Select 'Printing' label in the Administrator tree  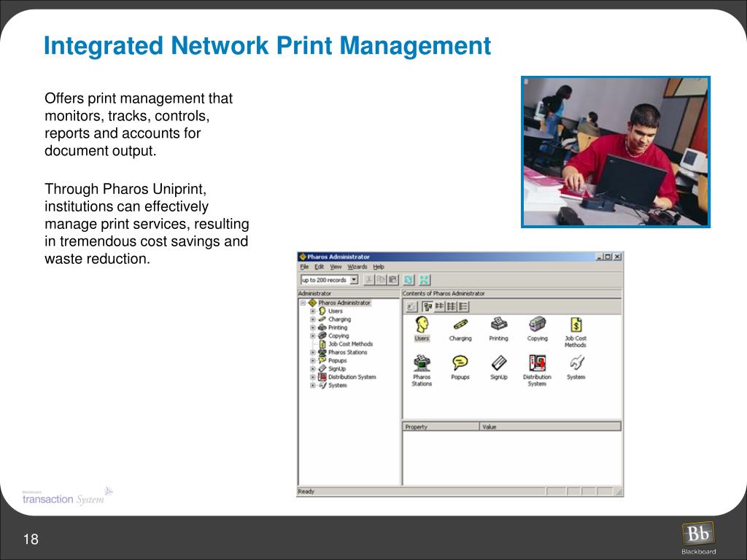pos(337,327)
